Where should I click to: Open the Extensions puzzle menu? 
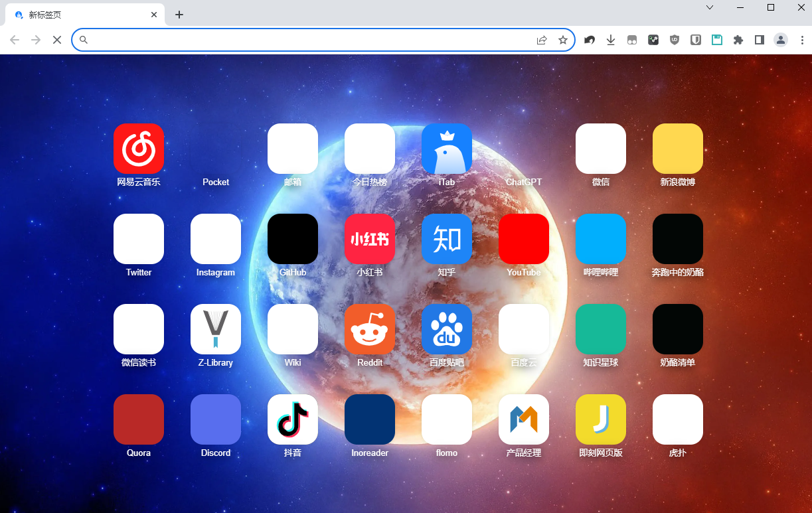click(x=738, y=40)
